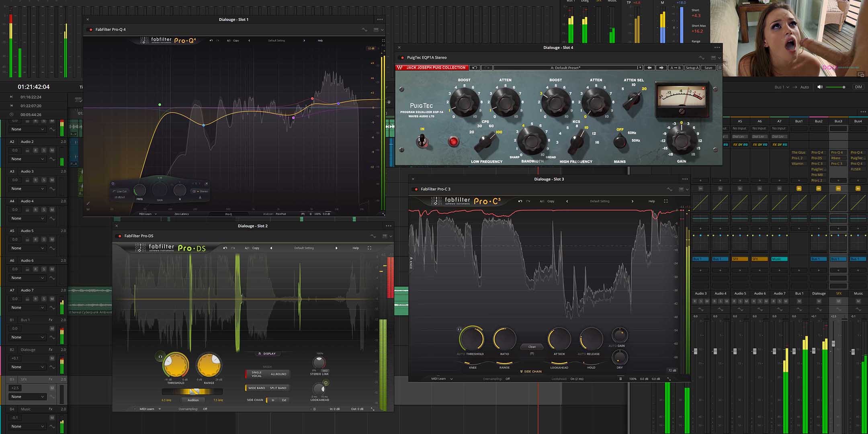Image resolution: width=868 pixels, height=434 pixels.
Task: Open the Waves hamburger menu icon
Action: tap(719, 68)
